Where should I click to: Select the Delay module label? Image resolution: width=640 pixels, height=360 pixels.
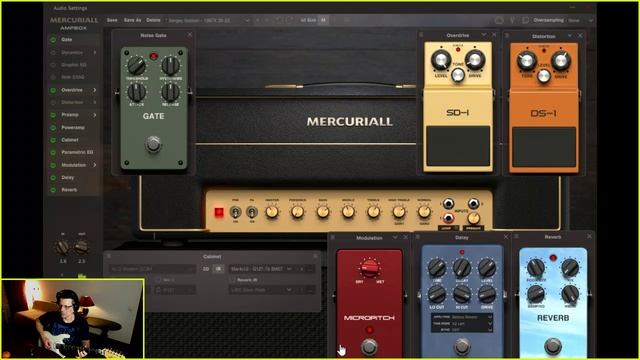(68, 178)
